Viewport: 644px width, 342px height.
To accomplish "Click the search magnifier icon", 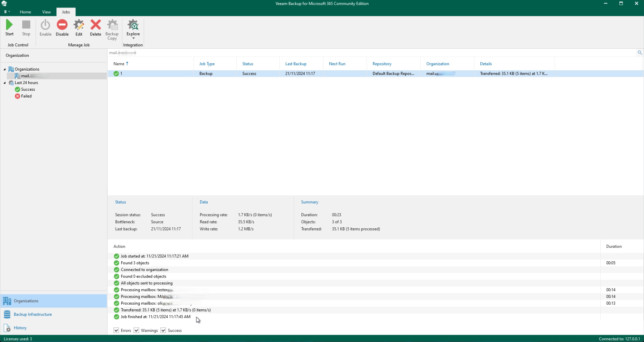I will tap(640, 52).
